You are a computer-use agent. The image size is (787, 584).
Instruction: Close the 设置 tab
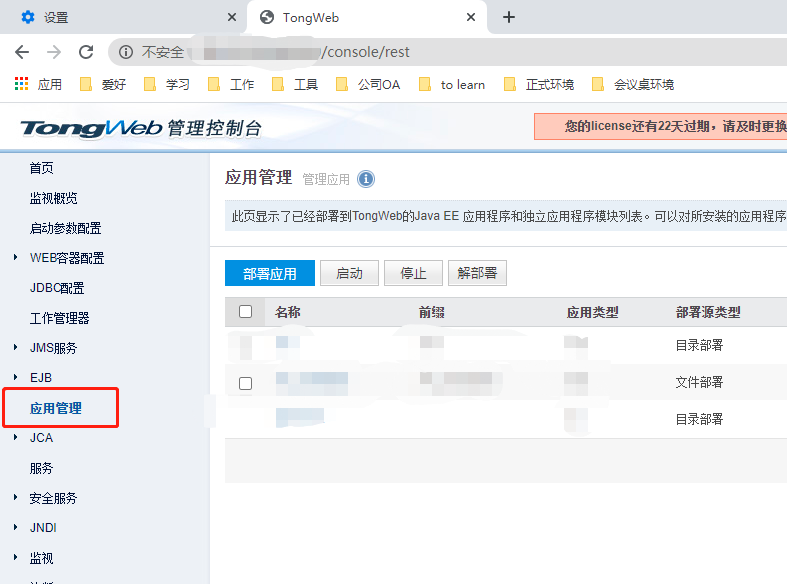232,17
